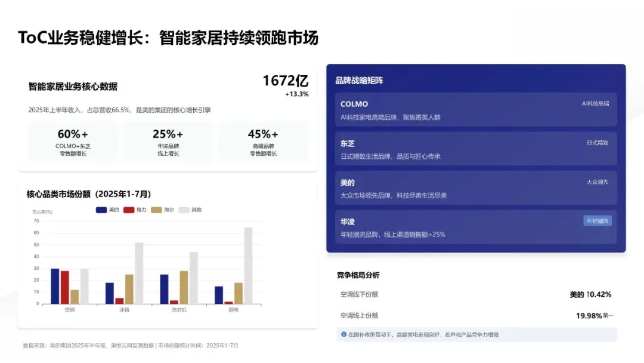Click the 60%+ COLMO+东芝 stat card
Viewport: 644px width, 363px height.
73,142
